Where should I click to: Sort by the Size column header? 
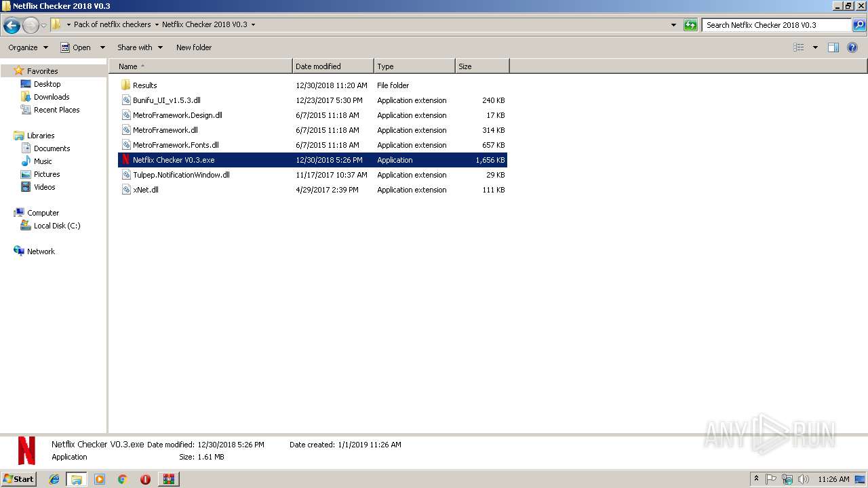tap(482, 66)
